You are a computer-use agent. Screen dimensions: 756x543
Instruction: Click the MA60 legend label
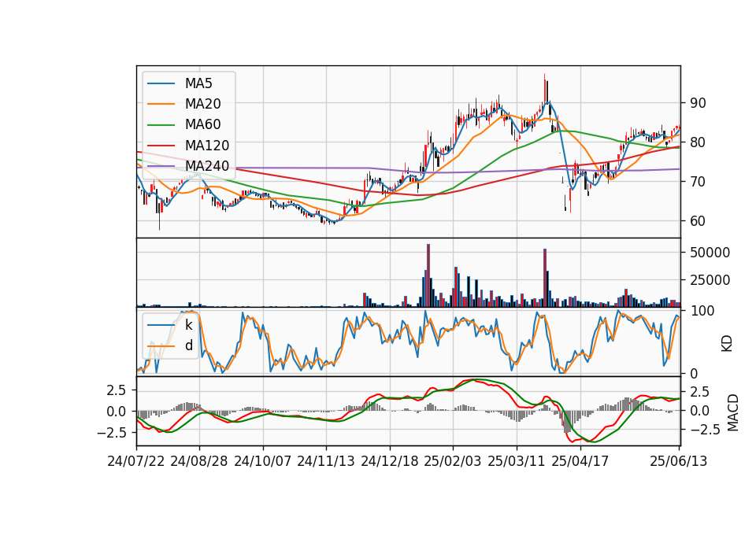point(202,124)
